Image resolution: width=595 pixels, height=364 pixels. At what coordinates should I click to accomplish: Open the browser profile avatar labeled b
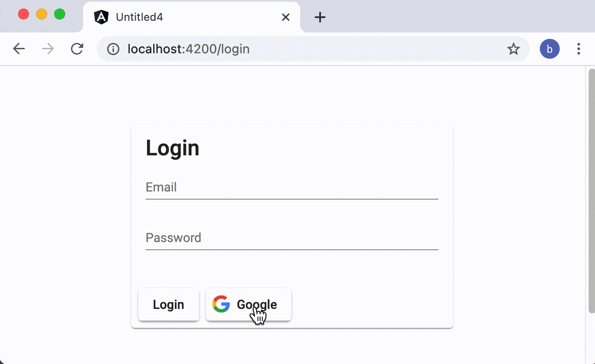tap(550, 49)
